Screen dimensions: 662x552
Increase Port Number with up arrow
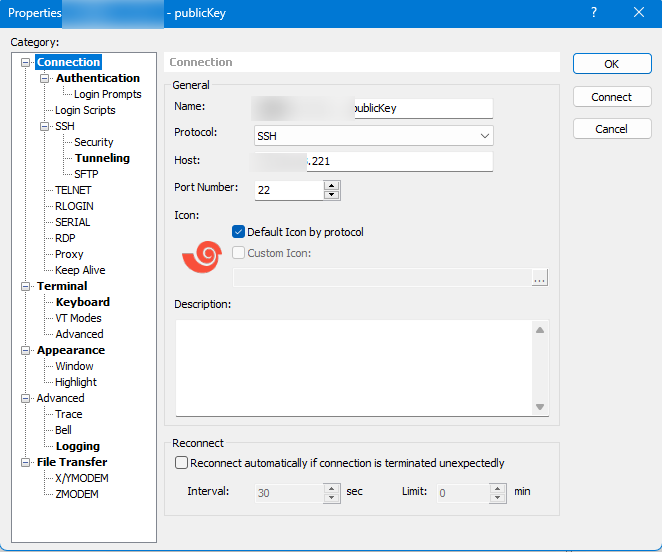332,184
